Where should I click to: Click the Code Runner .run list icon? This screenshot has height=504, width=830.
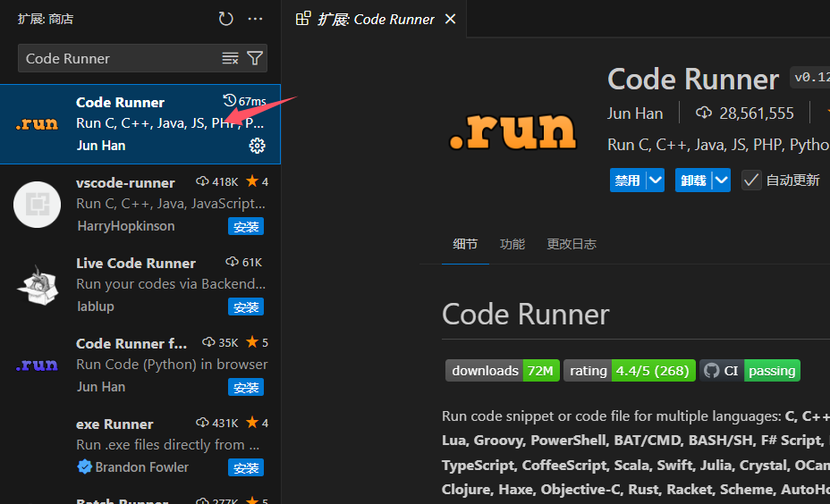point(37,123)
